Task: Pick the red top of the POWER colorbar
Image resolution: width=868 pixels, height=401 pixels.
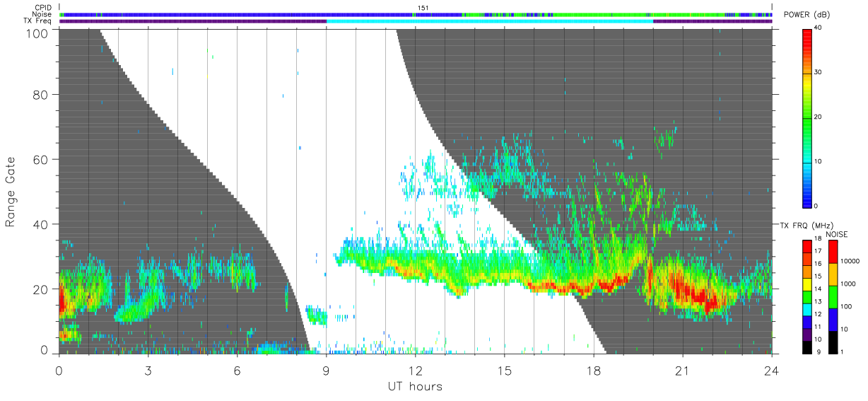Action: [x=807, y=35]
